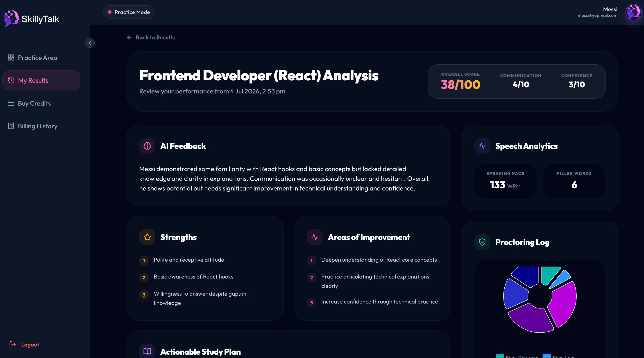Click the Practice Mode pill
The width and height of the screenshot is (644, 358).
pyautogui.click(x=129, y=12)
